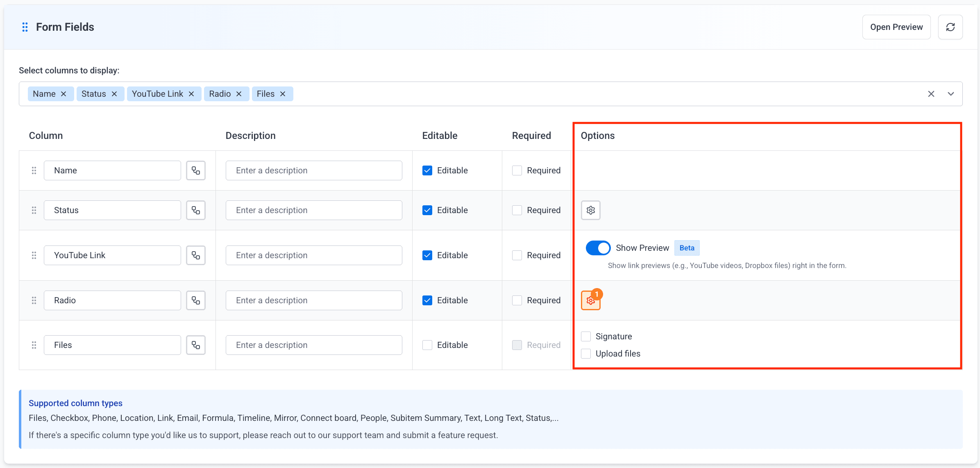
Task: Check Required for the Status row
Action: click(x=517, y=210)
